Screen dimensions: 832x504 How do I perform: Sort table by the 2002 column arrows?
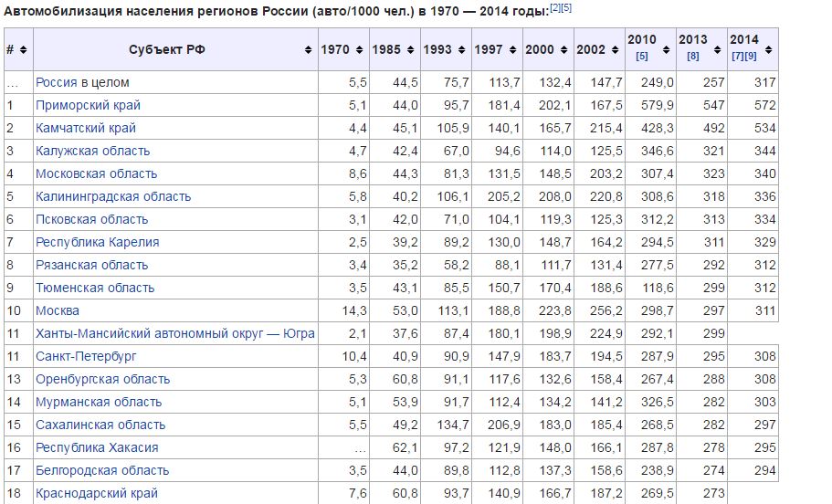[615, 50]
